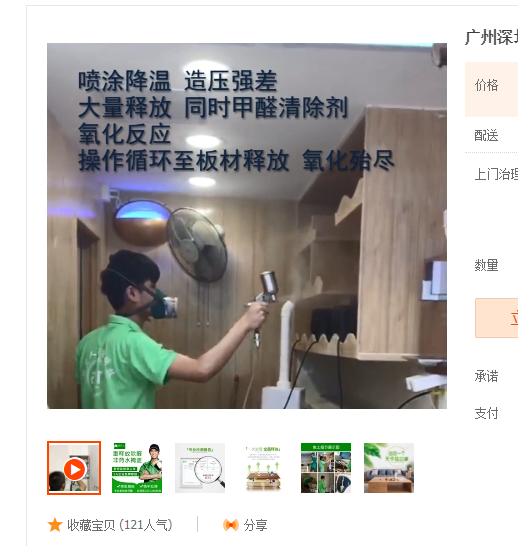Click the orange star favorite icon
Viewport: 518px width, 546px height.
tap(55, 525)
